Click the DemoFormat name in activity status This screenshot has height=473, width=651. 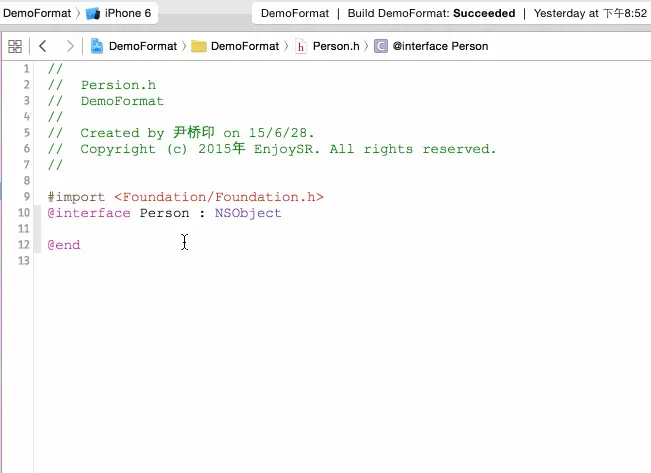pos(295,13)
